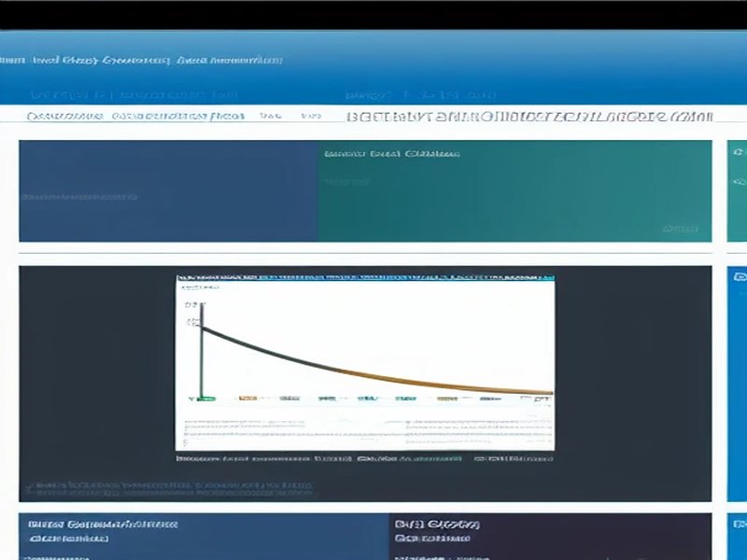Viewport: 747px width, 560px height.
Task: Click the icon on the blue panel beside the chart
Action: pyautogui.click(x=739, y=277)
